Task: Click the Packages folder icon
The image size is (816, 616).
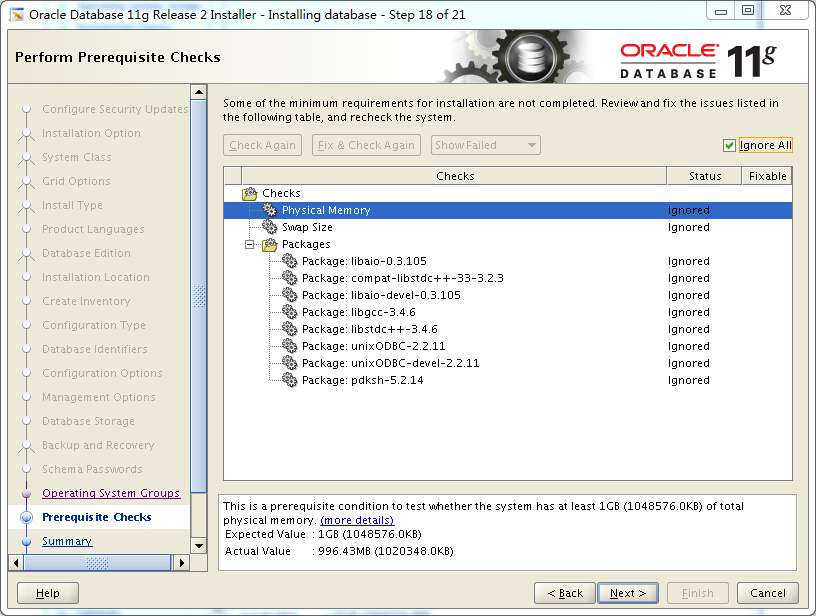Action: pyautogui.click(x=270, y=245)
